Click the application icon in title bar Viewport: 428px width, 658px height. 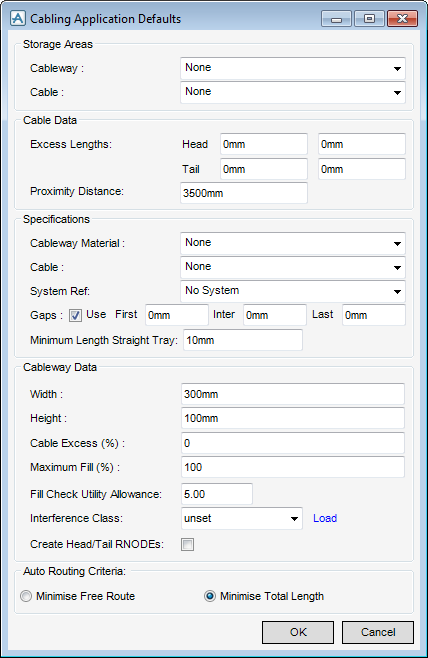[18, 18]
